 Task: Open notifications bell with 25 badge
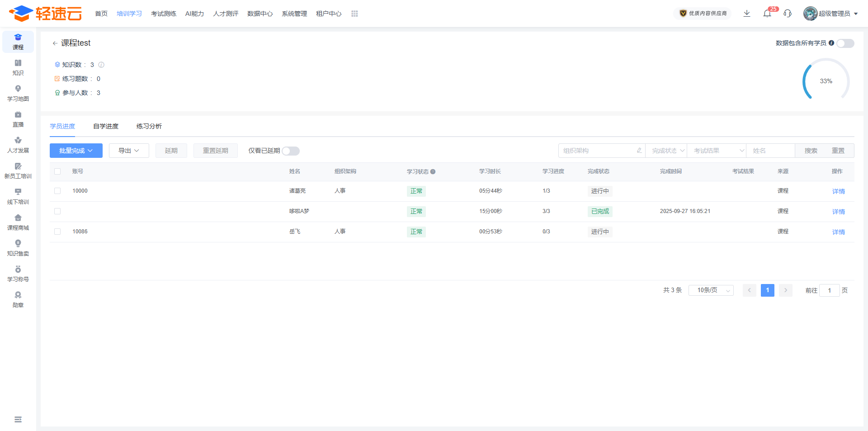coord(767,14)
